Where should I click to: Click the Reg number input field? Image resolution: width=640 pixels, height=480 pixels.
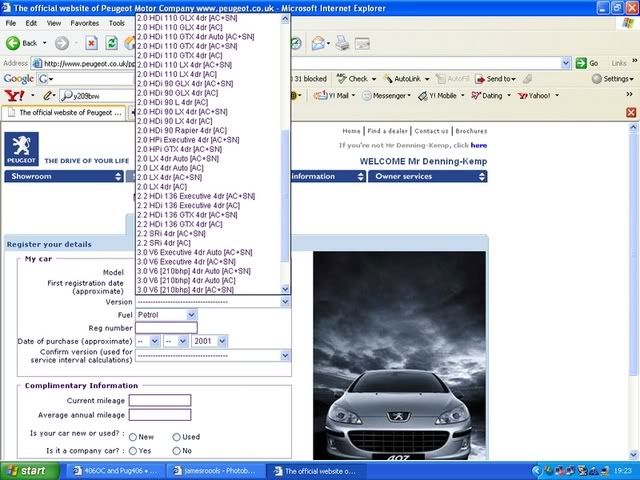tap(167, 328)
